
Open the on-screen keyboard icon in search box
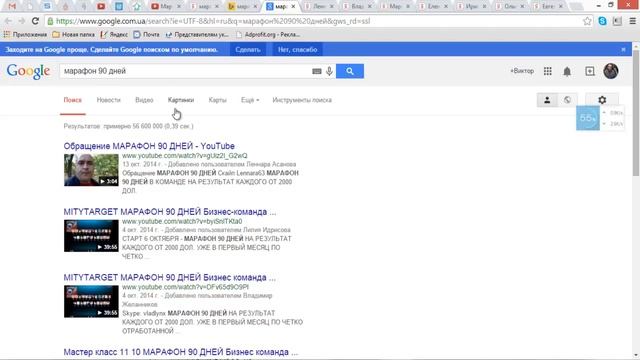317,71
